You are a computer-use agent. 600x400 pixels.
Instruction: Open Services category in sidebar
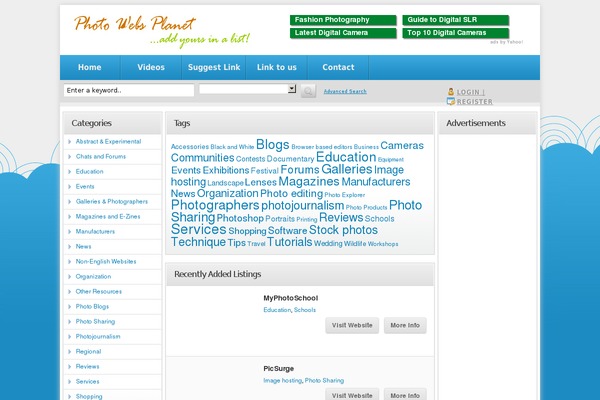87,382
